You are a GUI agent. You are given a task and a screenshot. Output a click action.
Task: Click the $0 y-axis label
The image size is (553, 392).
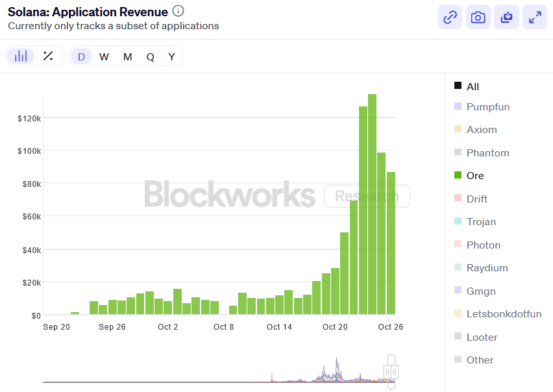(36, 316)
